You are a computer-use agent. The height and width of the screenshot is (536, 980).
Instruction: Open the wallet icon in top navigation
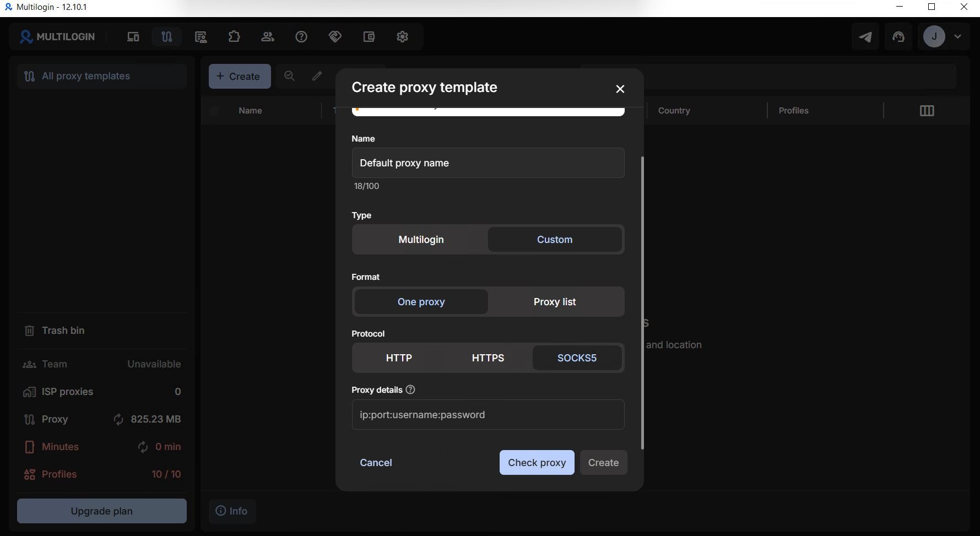tap(369, 37)
